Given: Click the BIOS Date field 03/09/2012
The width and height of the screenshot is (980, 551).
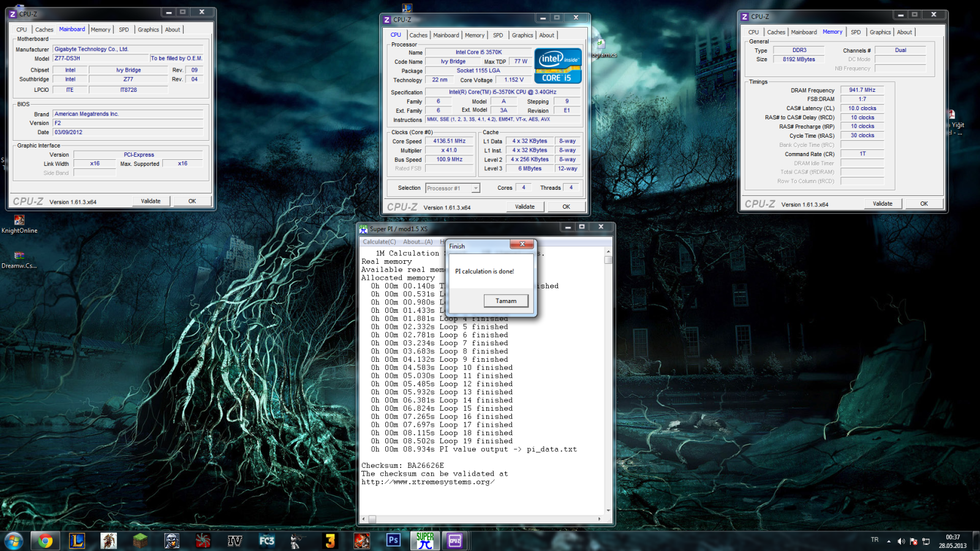Looking at the screenshot, I should [128, 132].
